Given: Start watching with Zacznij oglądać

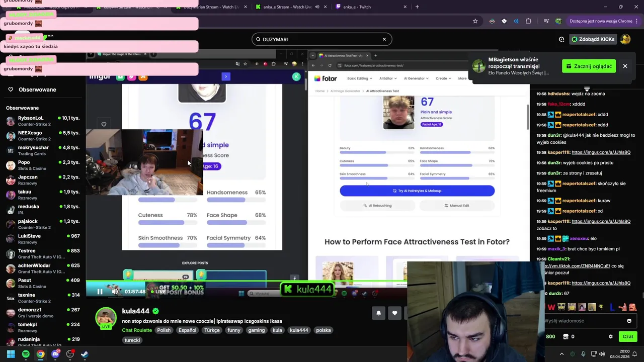Looking at the screenshot, I should click(x=589, y=66).
